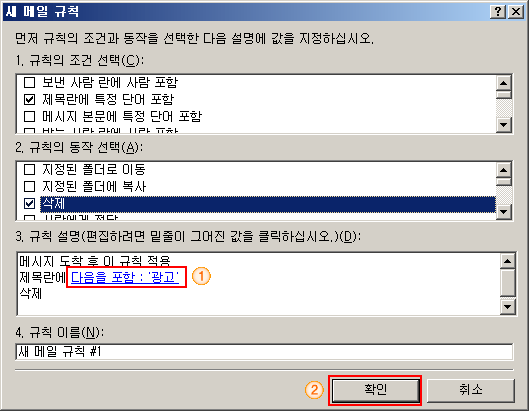The width and height of the screenshot is (529, 411).
Task: Check 메시지 본문에 특정 단어 포함
Action: click(30, 117)
